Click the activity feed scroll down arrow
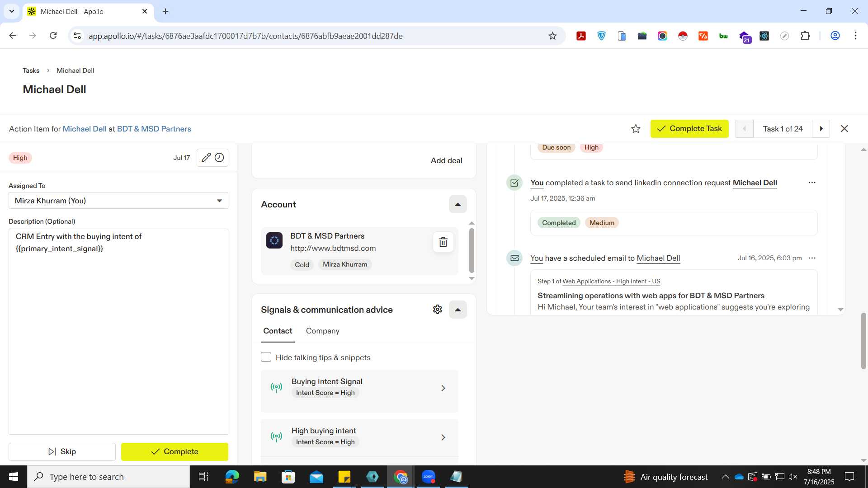 [840, 310]
